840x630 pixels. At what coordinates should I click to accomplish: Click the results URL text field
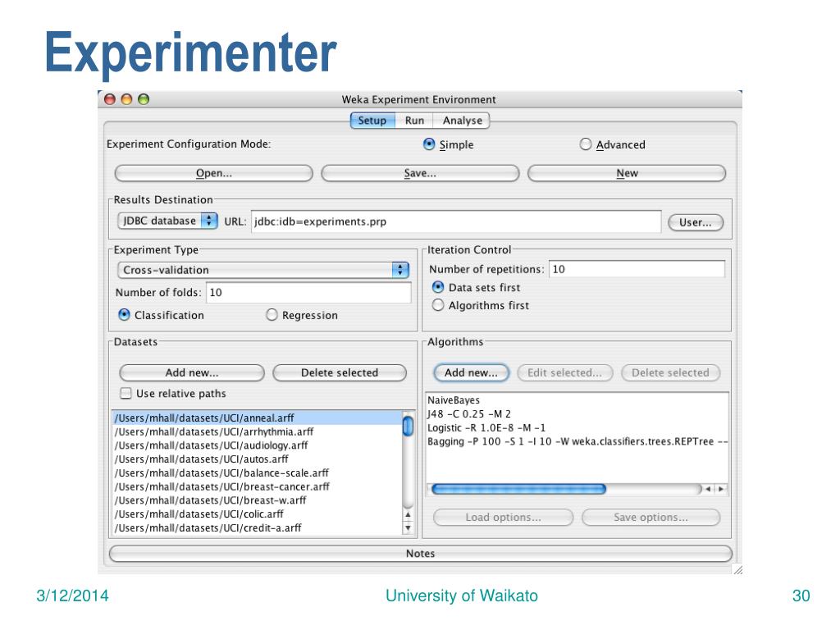pyautogui.click(x=456, y=221)
